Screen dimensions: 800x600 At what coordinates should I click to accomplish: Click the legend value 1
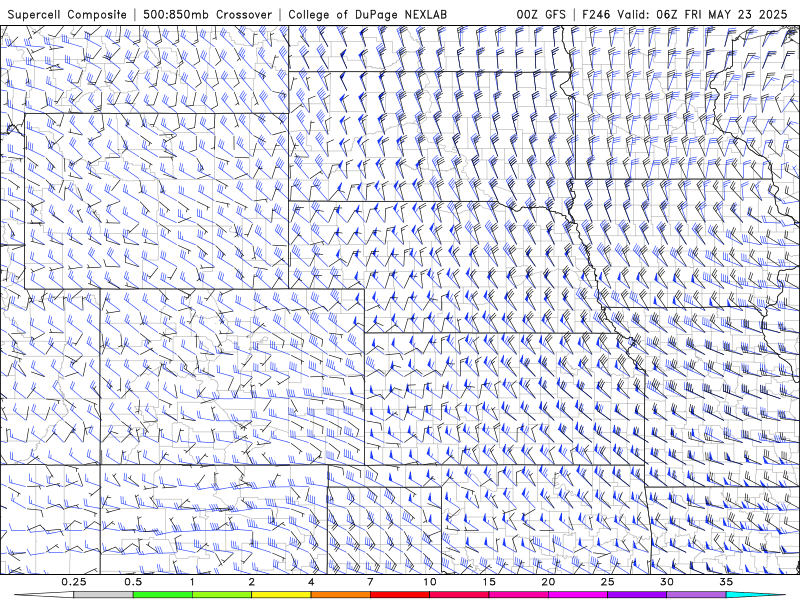192,582
